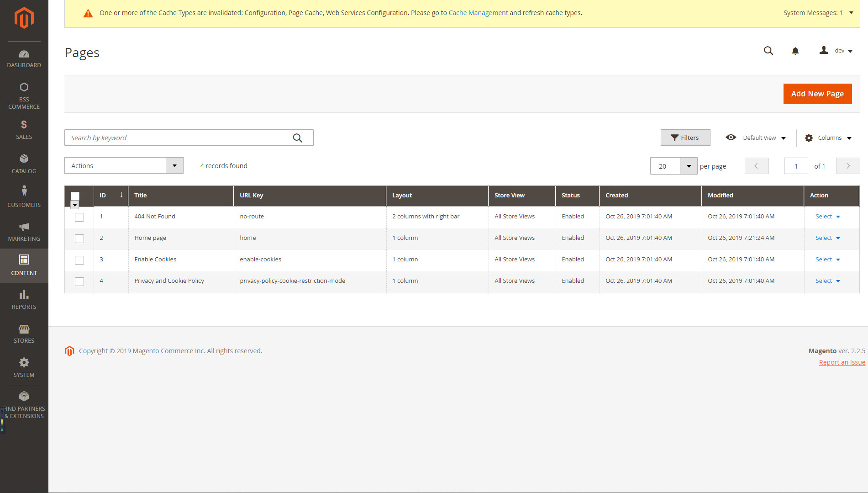Open the Reports sidebar menu

(24, 300)
